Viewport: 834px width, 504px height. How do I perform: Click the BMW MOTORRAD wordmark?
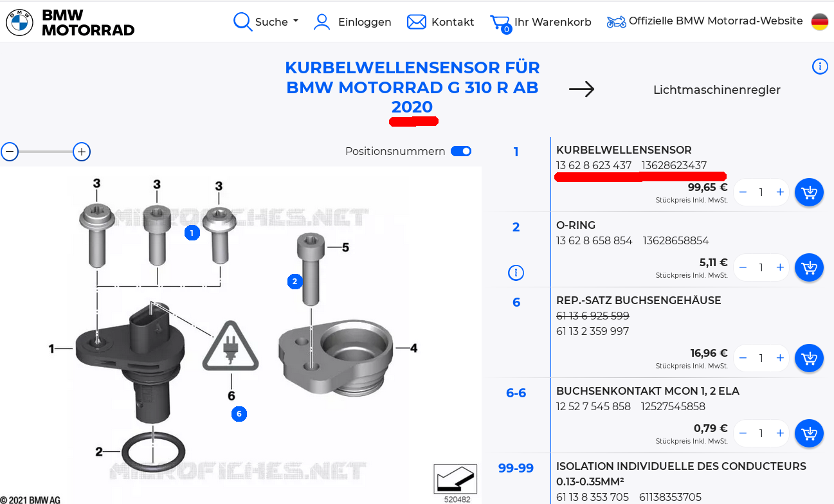(x=88, y=22)
